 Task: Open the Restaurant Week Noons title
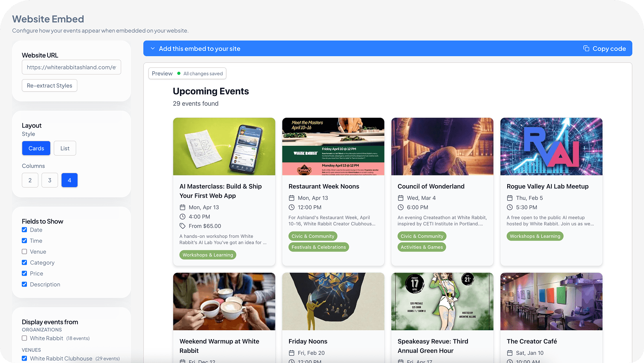pyautogui.click(x=324, y=186)
